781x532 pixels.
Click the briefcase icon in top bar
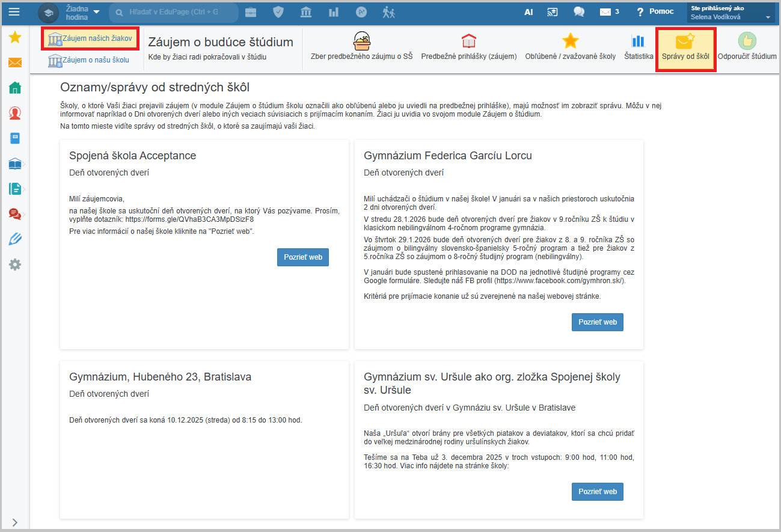[250, 12]
